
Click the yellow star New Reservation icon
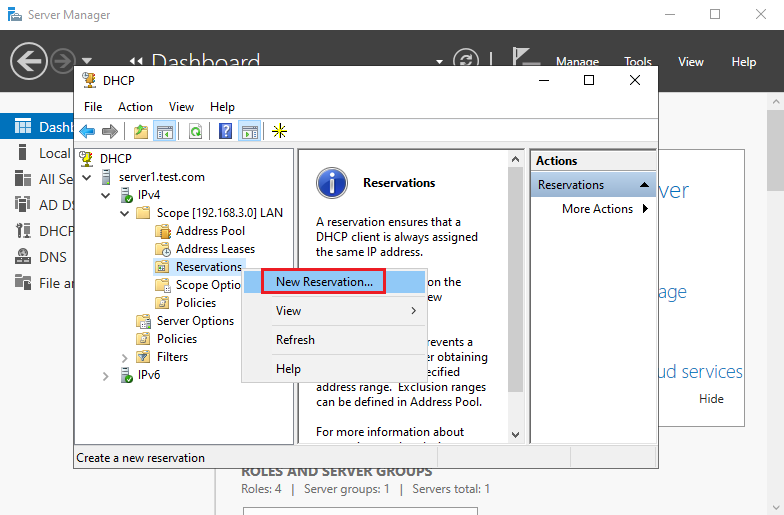coord(279,131)
